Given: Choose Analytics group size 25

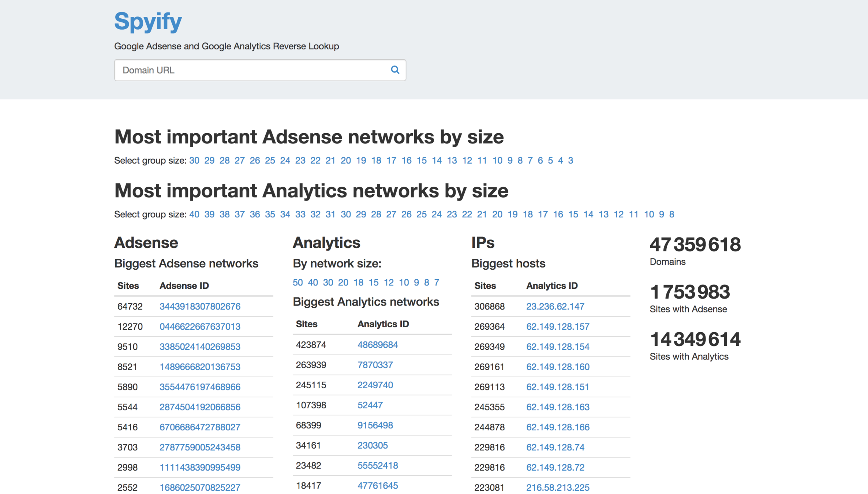Looking at the screenshot, I should [421, 214].
